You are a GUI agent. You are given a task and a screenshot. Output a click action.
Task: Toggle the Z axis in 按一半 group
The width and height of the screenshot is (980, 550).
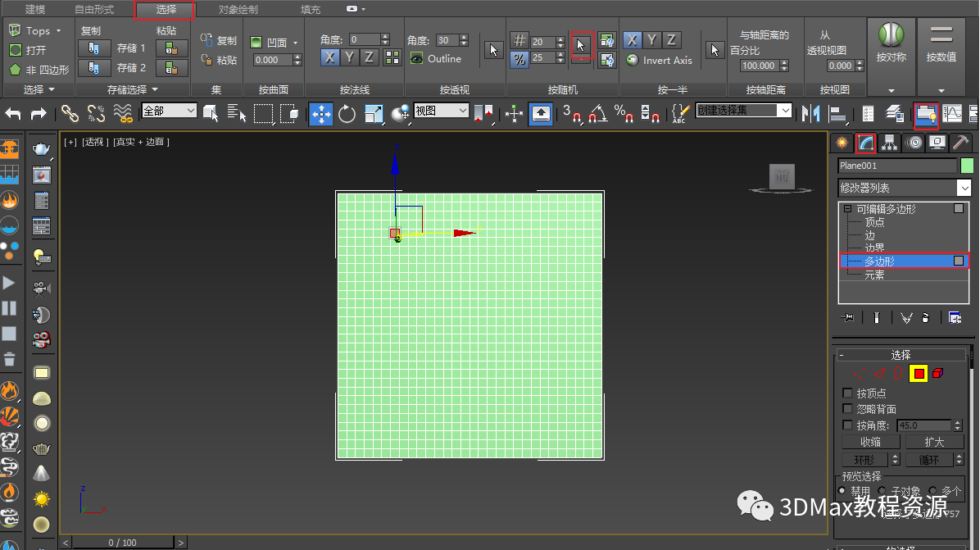671,40
